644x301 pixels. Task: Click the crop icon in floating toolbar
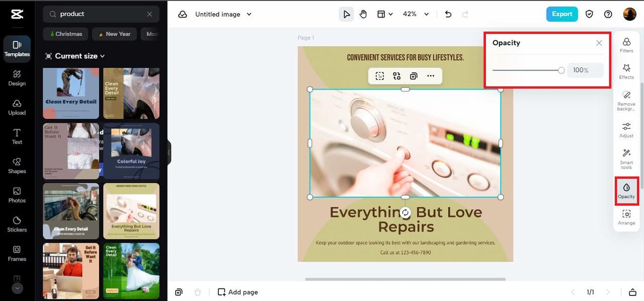[380, 76]
